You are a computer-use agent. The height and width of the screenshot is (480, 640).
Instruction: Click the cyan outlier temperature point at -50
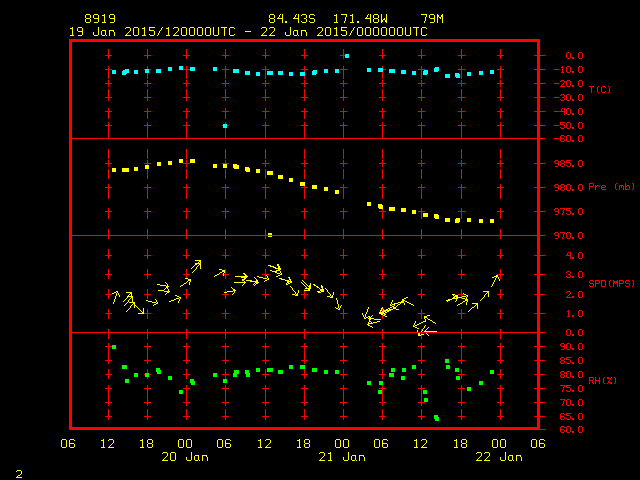[x=225, y=126]
